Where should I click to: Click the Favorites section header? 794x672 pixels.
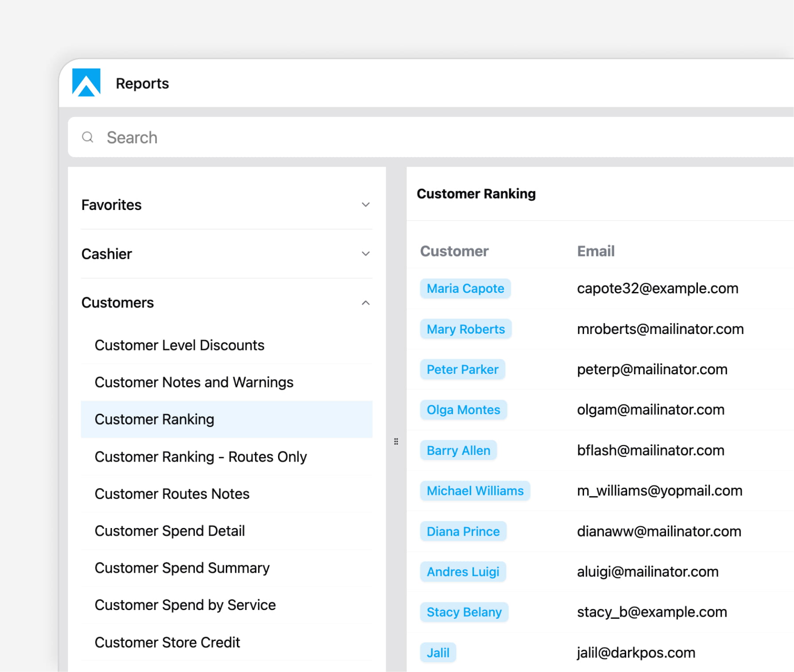click(227, 205)
